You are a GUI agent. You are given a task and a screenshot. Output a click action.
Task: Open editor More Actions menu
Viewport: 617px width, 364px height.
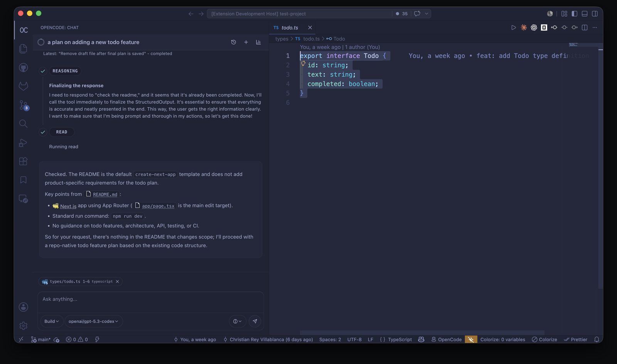pos(595,27)
